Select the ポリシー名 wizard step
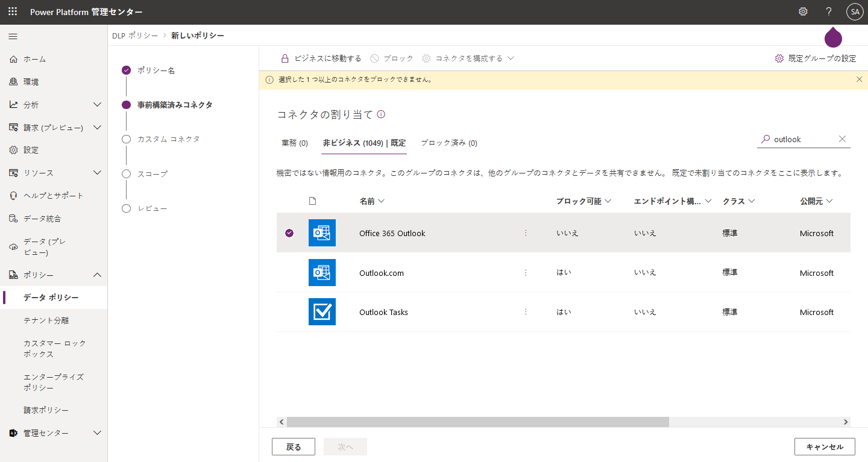Screen dimensions: 868x462 156,70
